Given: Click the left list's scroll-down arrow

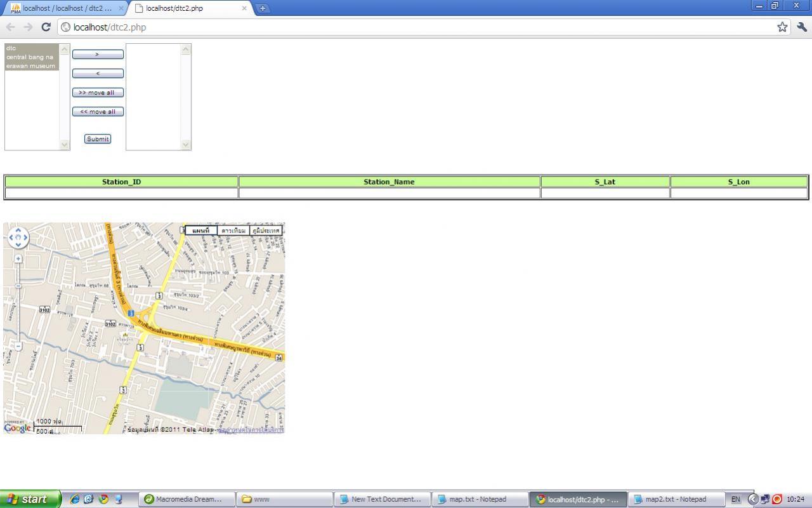Looking at the screenshot, I should tap(64, 145).
